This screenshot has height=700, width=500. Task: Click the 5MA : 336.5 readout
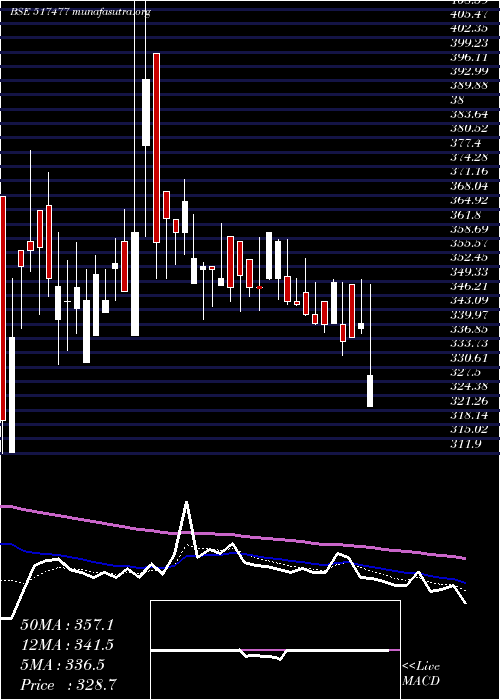(x=62, y=665)
